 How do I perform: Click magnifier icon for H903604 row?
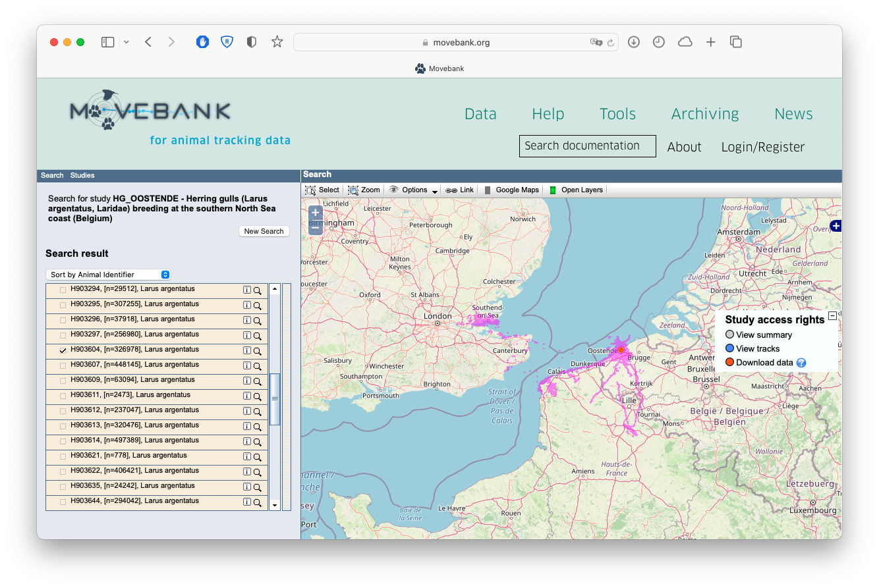pos(258,351)
